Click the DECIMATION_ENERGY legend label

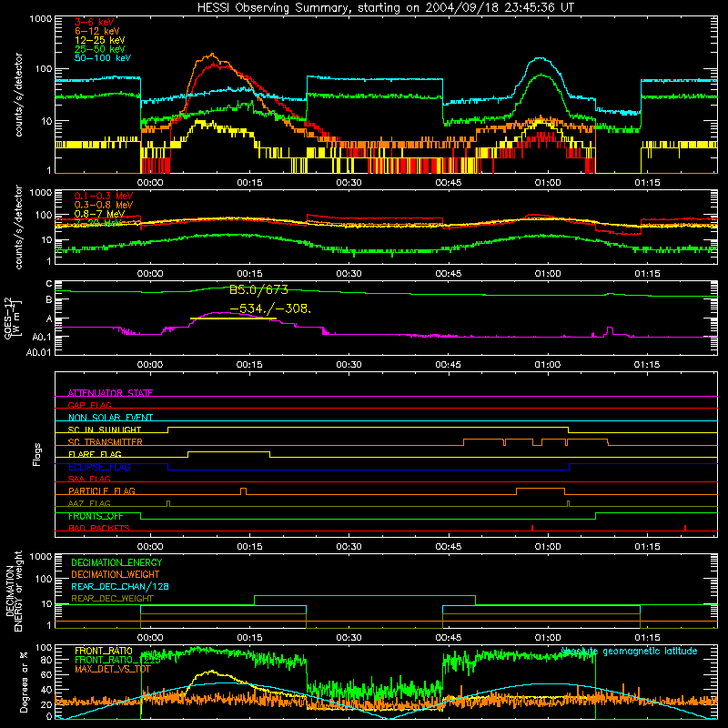116,562
